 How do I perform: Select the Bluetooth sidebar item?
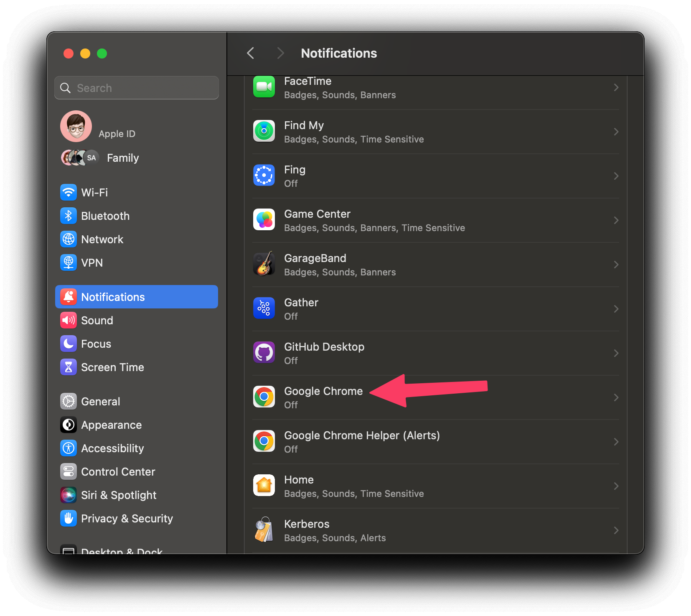(x=105, y=216)
